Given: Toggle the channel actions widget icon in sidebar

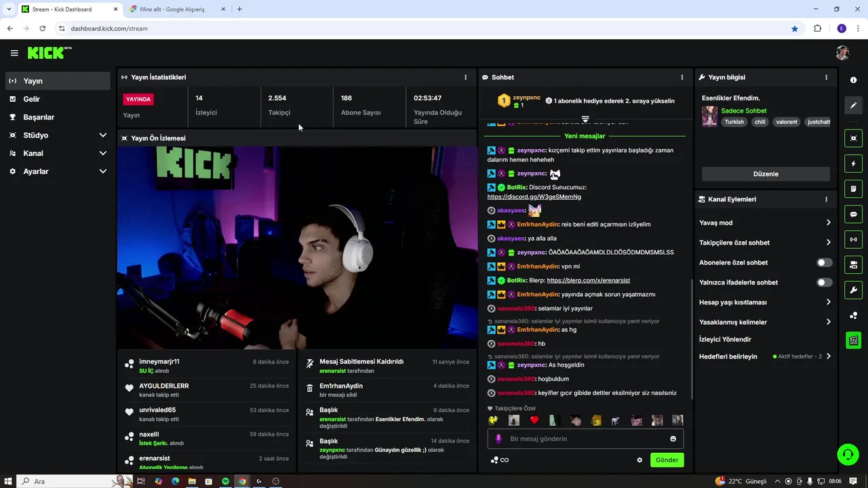Looking at the screenshot, I should click(x=853, y=264).
